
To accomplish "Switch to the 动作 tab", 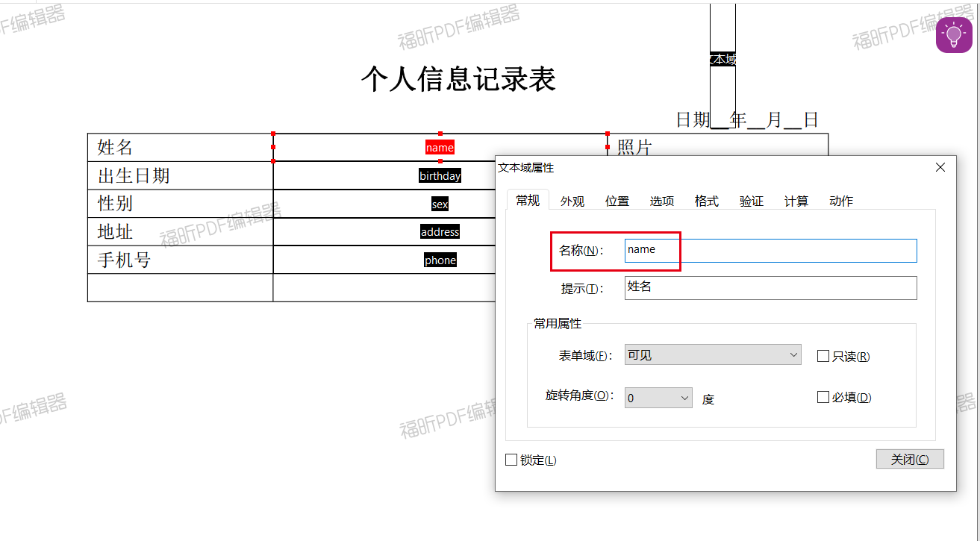I will (x=841, y=201).
